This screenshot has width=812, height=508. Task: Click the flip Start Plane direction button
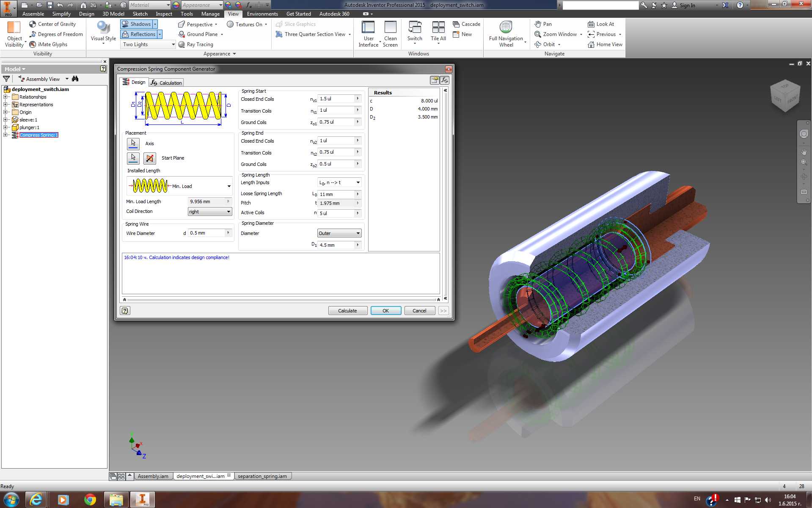pos(149,158)
